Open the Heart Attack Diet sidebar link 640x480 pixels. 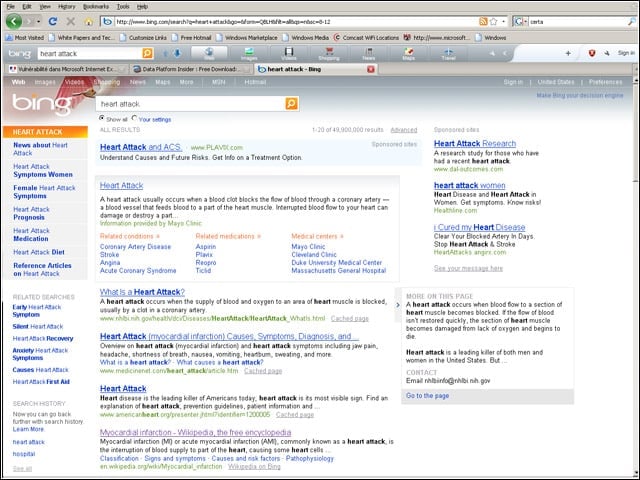39,252
